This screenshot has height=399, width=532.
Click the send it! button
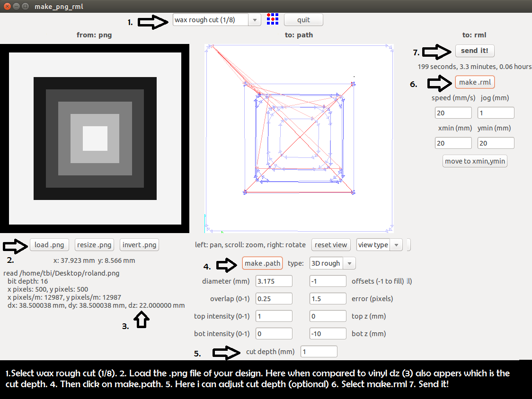click(x=475, y=51)
